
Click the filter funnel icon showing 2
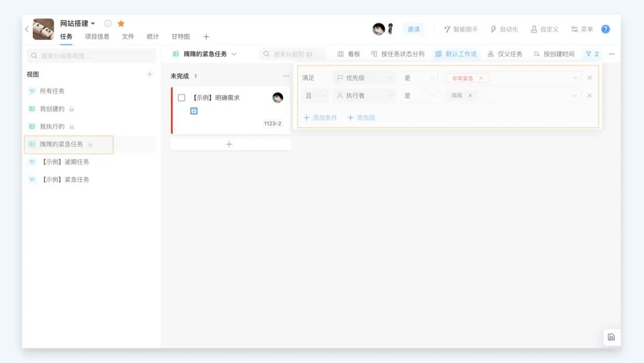pos(592,54)
